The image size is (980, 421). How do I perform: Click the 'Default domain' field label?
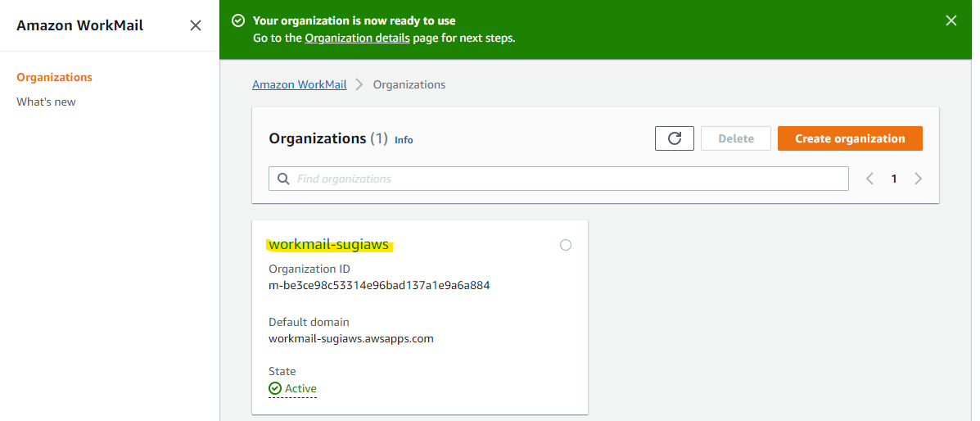(309, 322)
